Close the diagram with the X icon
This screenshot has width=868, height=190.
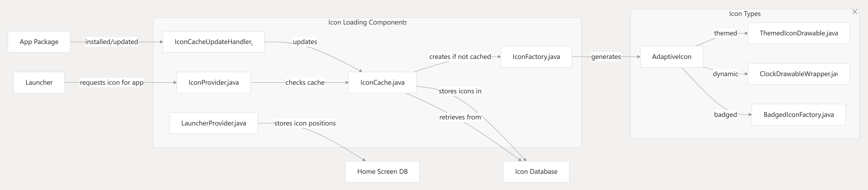[x=855, y=12]
